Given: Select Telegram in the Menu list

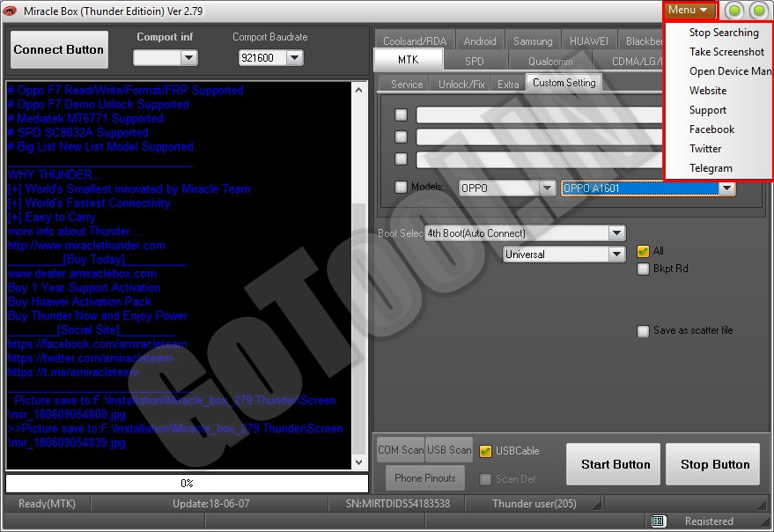Looking at the screenshot, I should click(710, 168).
